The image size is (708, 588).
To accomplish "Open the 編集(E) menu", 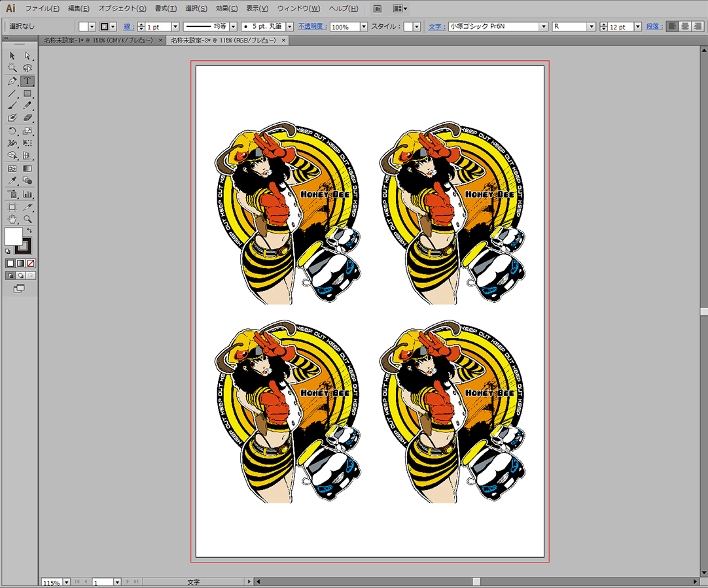I will [x=79, y=9].
